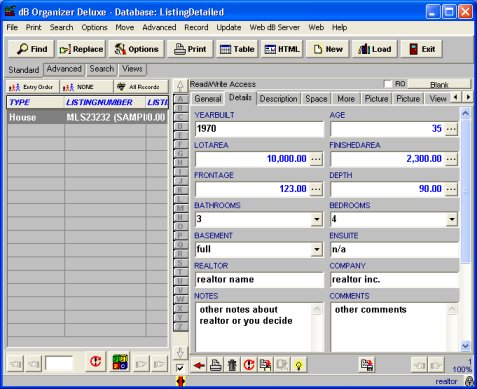Open the DEPTH field ellipsis button
Image resolution: width=477 pixels, height=389 pixels.
click(x=451, y=189)
